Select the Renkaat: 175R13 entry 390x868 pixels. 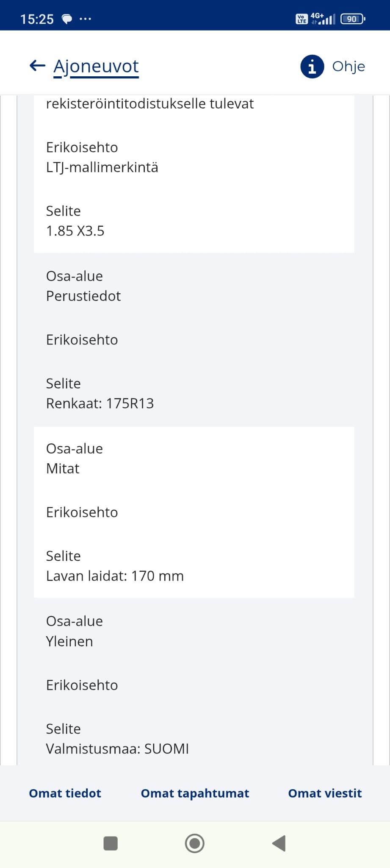point(100,403)
